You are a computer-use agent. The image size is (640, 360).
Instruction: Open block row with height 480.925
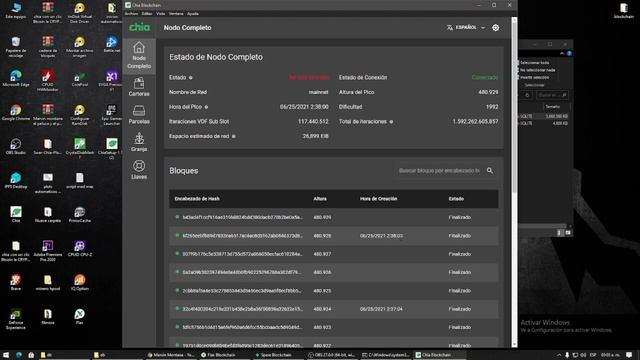point(333,291)
